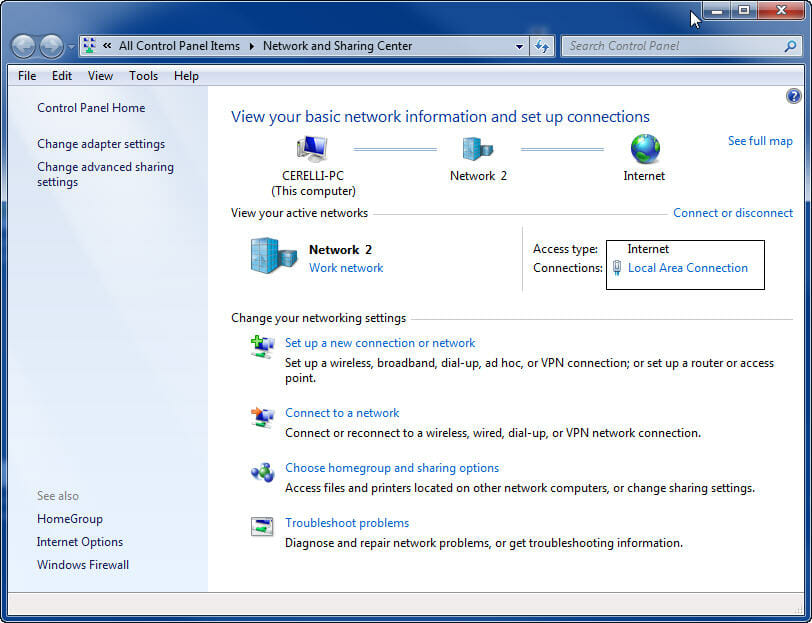The width and height of the screenshot is (812, 623).
Task: Click the Work network link
Action: (346, 268)
